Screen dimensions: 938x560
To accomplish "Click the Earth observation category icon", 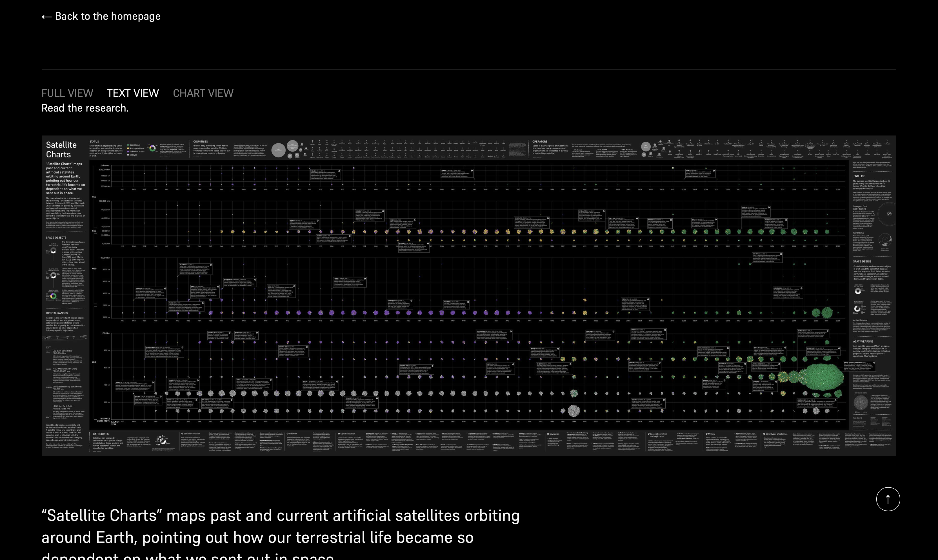I will click(182, 434).
